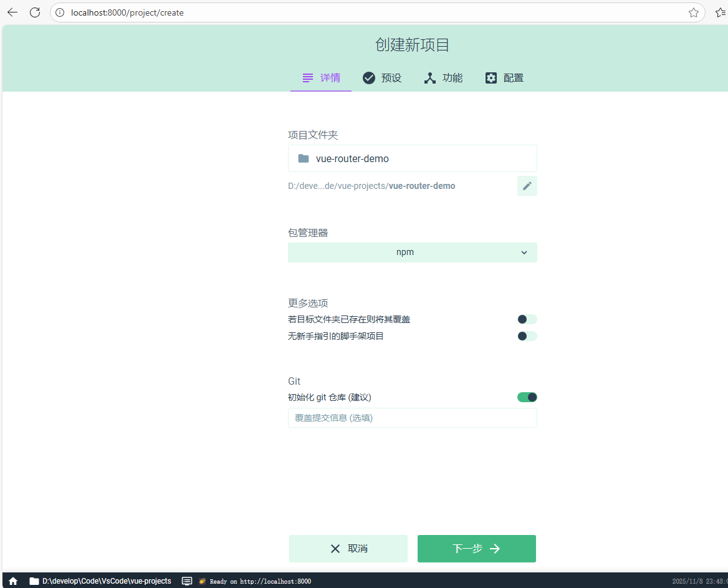Image resolution: width=728 pixels, height=588 pixels.
Task: Click folder icon in status bar
Action: coord(34,581)
